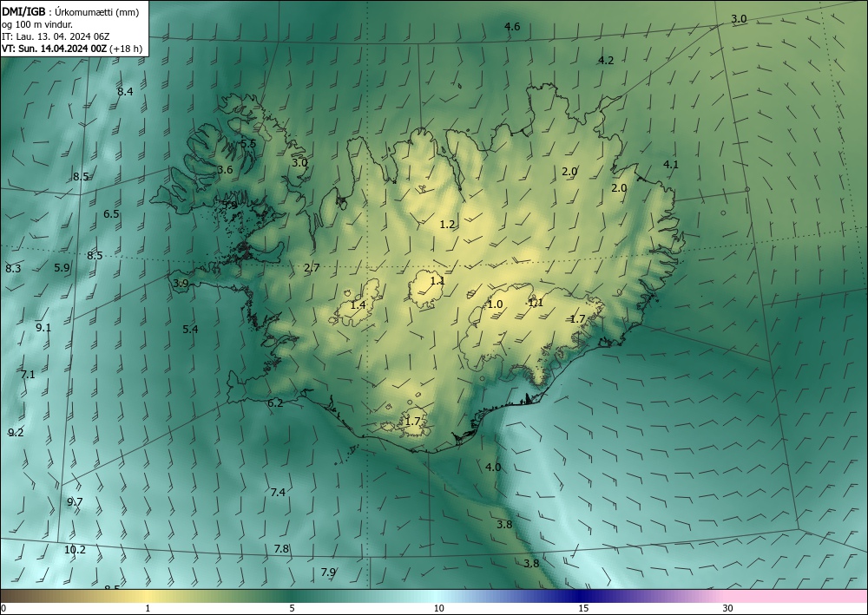
Task: Click the 4.0 value south of Iceland
Action: [x=493, y=467]
